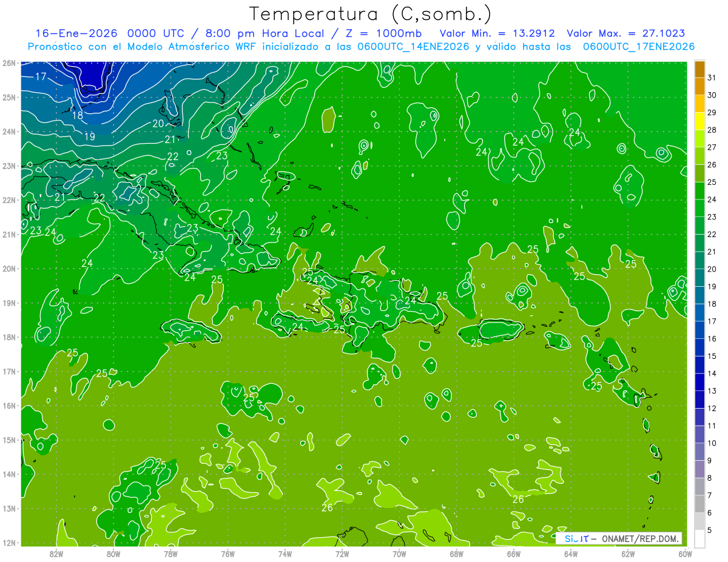Viewport: 728px width, 562px height.
Task: Pick the dark blue 13 degree swatch
Action: 699,383
